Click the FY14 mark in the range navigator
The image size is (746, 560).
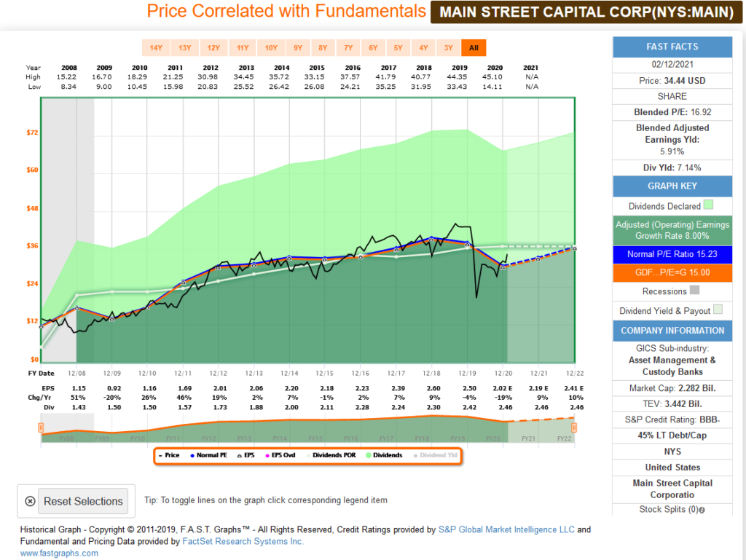(280, 439)
